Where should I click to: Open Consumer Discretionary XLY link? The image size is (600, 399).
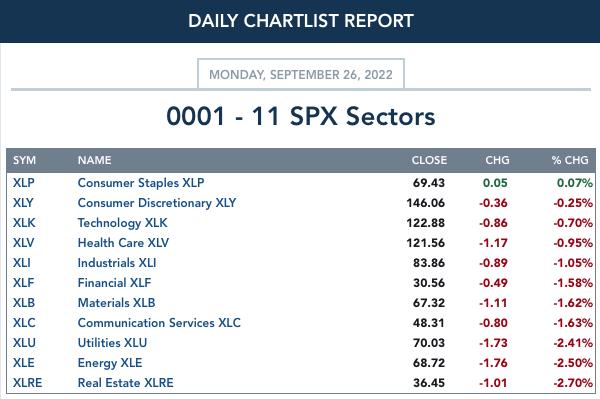(157, 203)
